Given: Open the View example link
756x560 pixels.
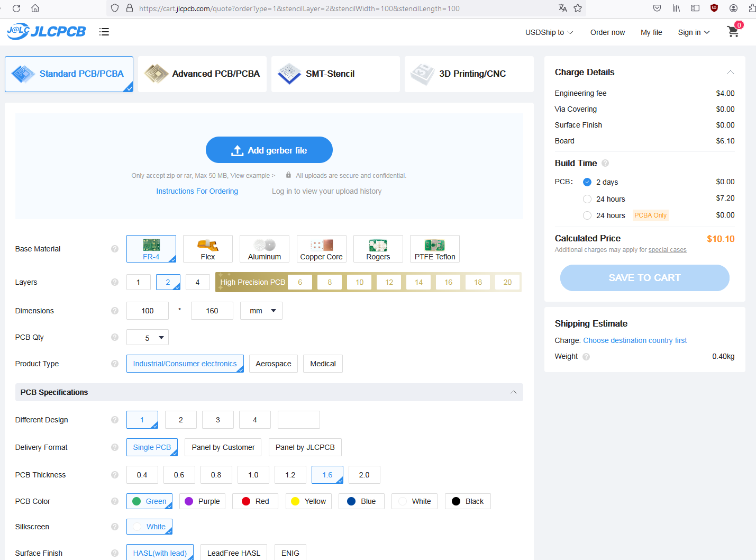Looking at the screenshot, I should 253,176.
